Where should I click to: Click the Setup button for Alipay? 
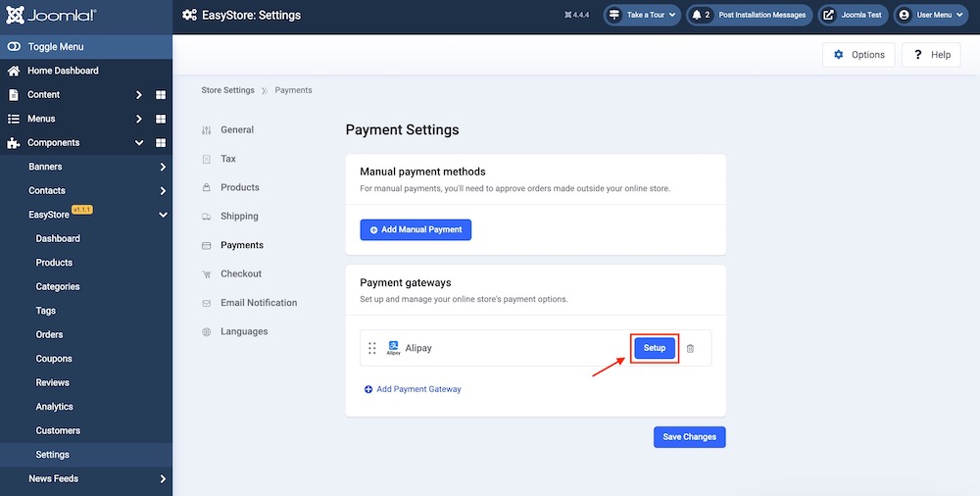[x=655, y=348]
